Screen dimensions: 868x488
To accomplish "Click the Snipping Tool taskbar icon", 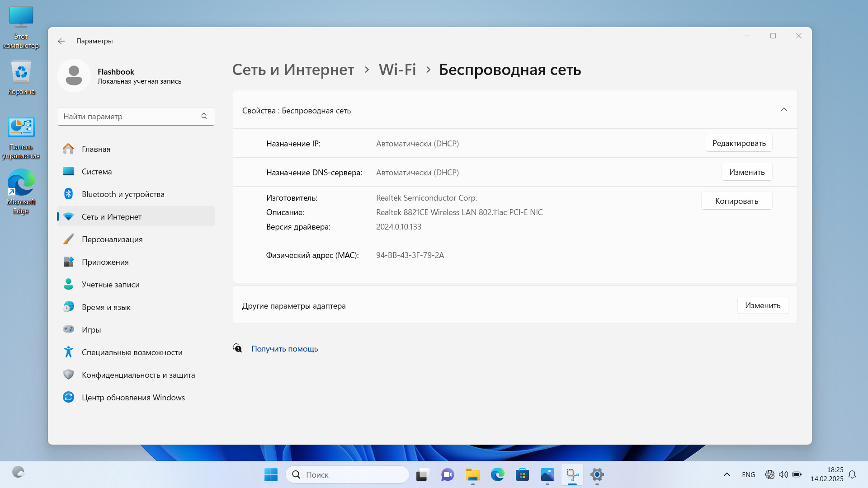I will tap(572, 474).
